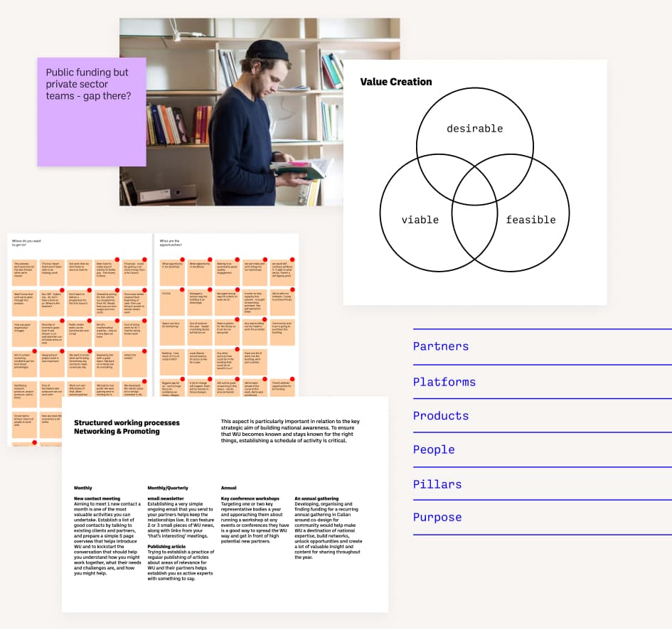The width and height of the screenshot is (672, 630).
Task: Select the 'Annual' column label
Action: 228,488
